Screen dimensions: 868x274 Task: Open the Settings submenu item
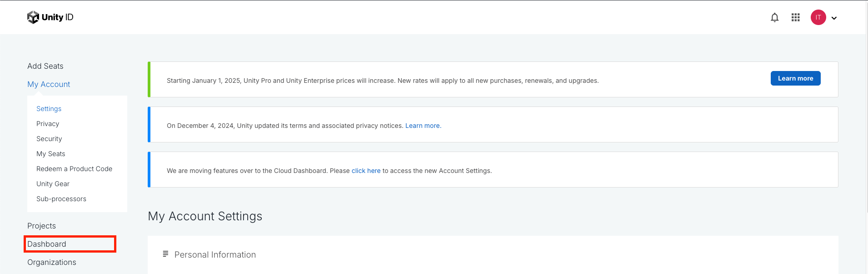(49, 109)
